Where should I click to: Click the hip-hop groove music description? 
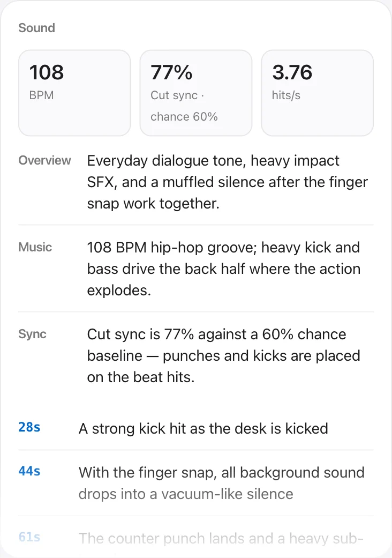224,269
